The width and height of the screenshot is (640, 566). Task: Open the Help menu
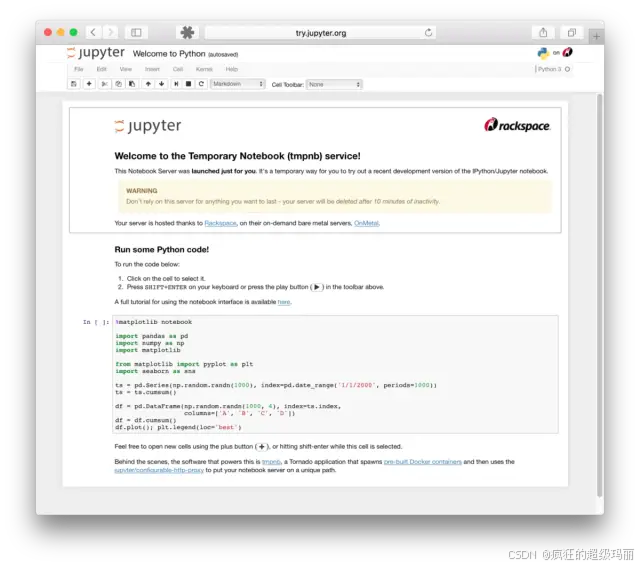pos(232,69)
